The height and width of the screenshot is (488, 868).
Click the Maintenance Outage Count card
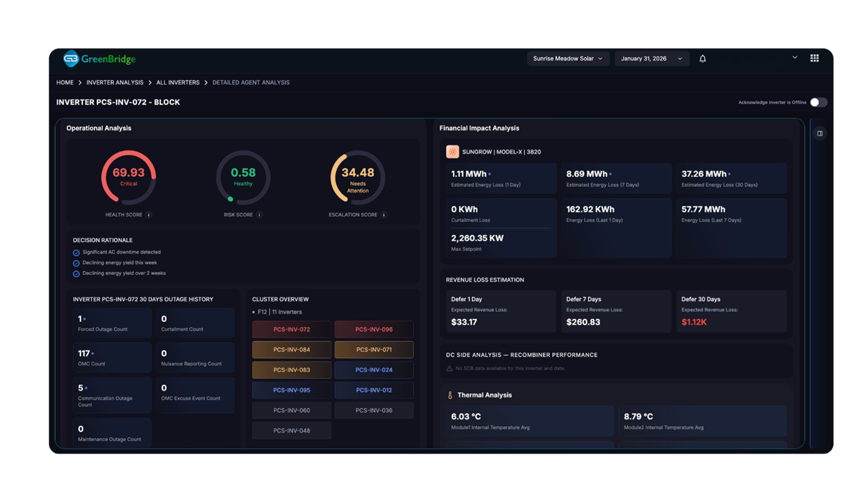click(112, 433)
